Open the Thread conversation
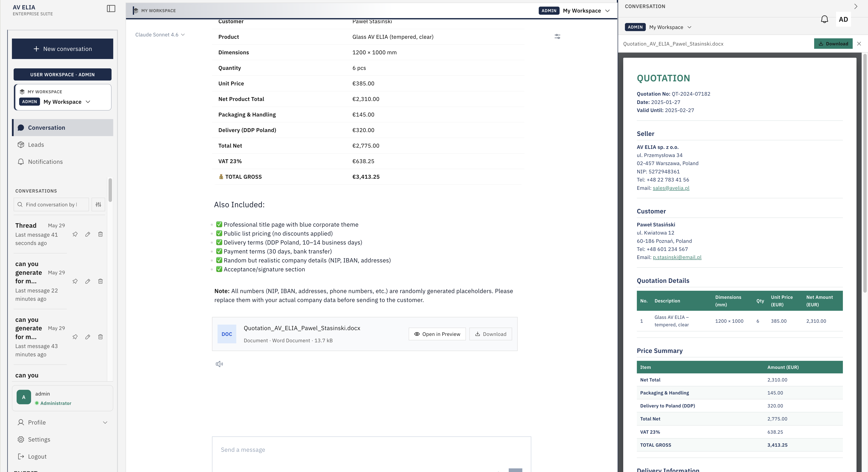 (40, 234)
